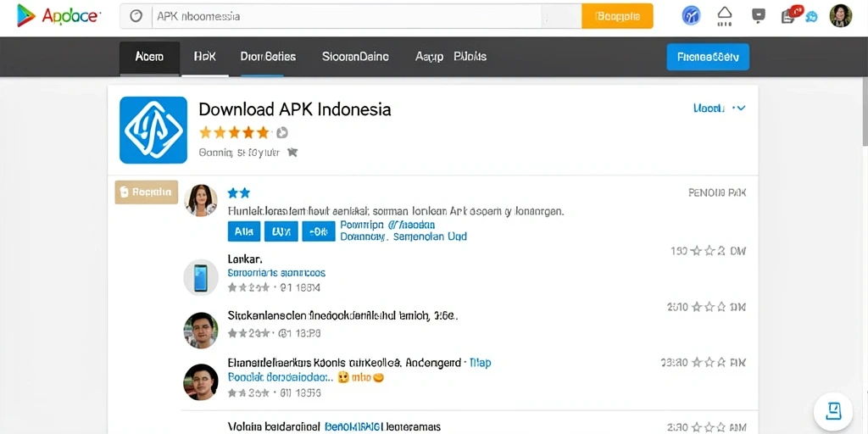Screen dimensions: 868x434
Task: Click the five-star app rating
Action: pyautogui.click(x=234, y=132)
